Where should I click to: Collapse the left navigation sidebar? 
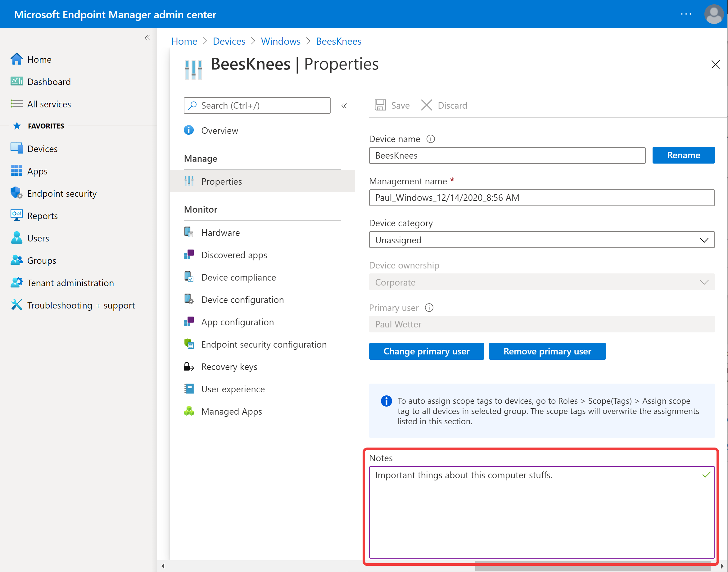pyautogui.click(x=147, y=38)
